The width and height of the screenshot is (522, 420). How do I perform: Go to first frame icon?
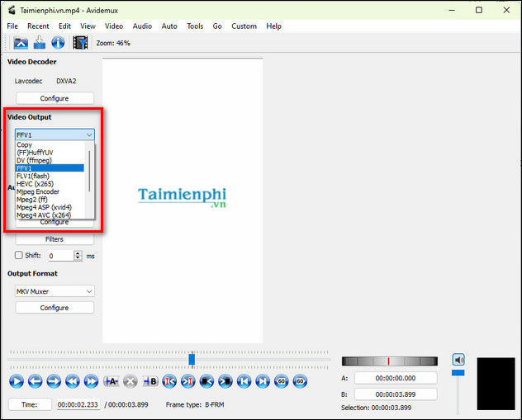click(x=244, y=381)
